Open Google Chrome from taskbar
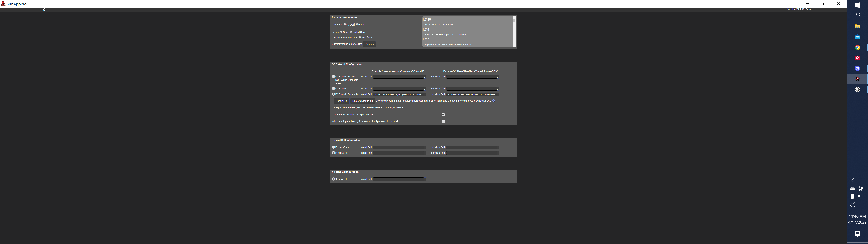 pyautogui.click(x=857, y=47)
